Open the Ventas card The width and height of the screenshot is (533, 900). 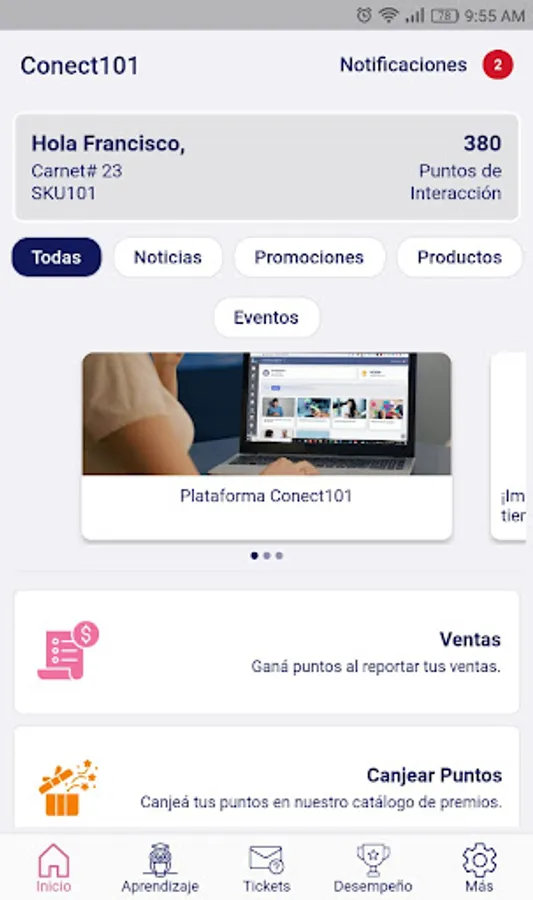click(x=267, y=652)
